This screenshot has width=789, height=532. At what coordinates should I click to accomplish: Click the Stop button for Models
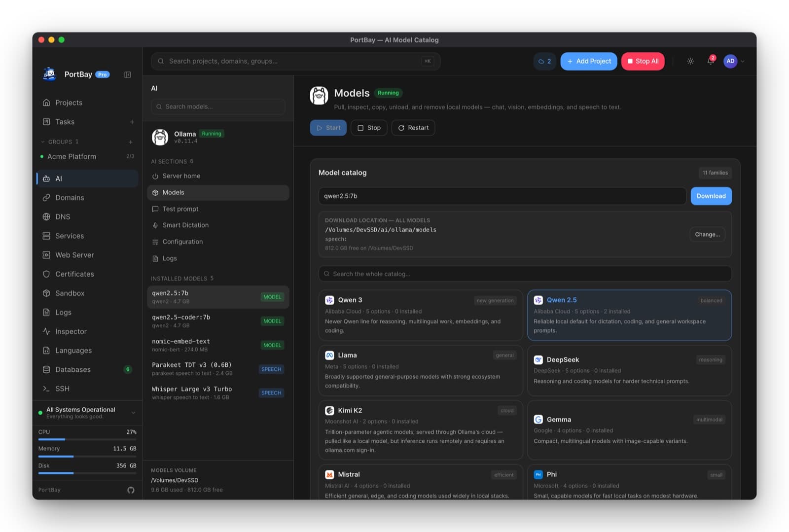coord(369,128)
